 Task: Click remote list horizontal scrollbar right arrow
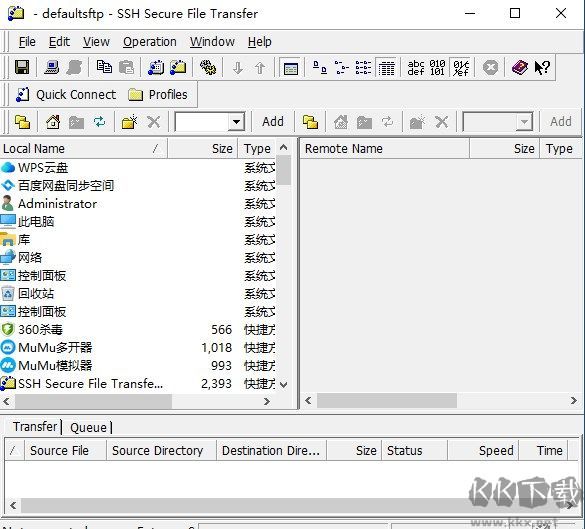click(573, 401)
